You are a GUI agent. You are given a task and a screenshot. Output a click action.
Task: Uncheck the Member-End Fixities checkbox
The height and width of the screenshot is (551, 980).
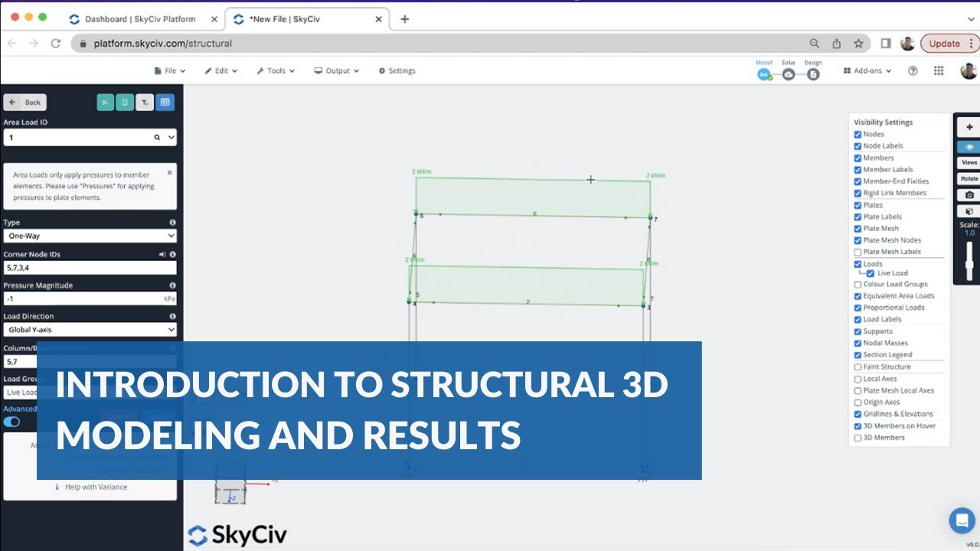coord(857,181)
